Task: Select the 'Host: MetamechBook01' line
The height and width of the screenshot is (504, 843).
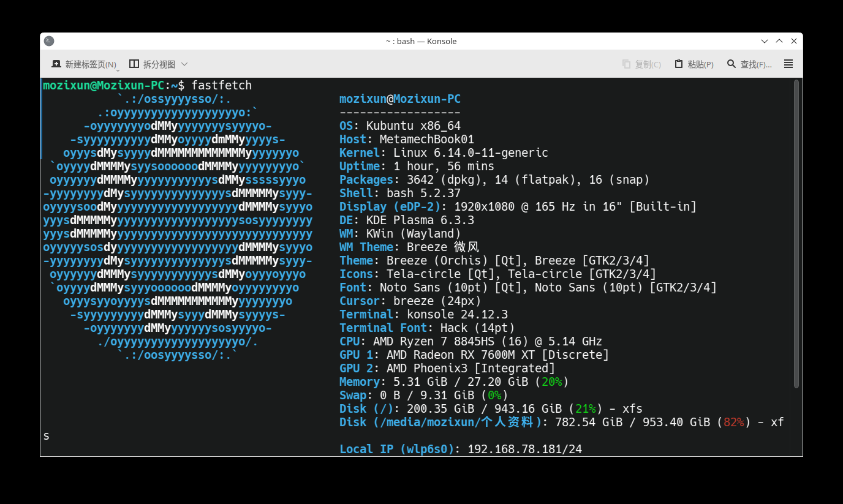Action: coord(407,139)
